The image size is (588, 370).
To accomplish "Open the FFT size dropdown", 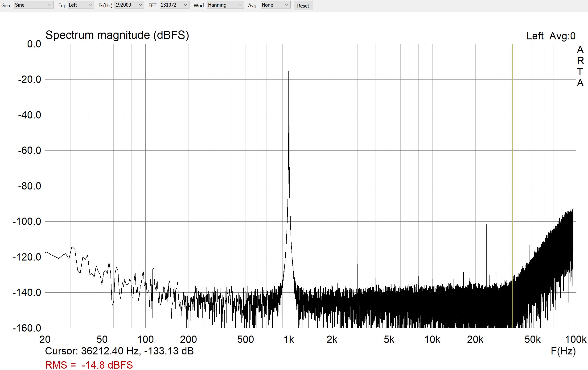I will 174,5.
